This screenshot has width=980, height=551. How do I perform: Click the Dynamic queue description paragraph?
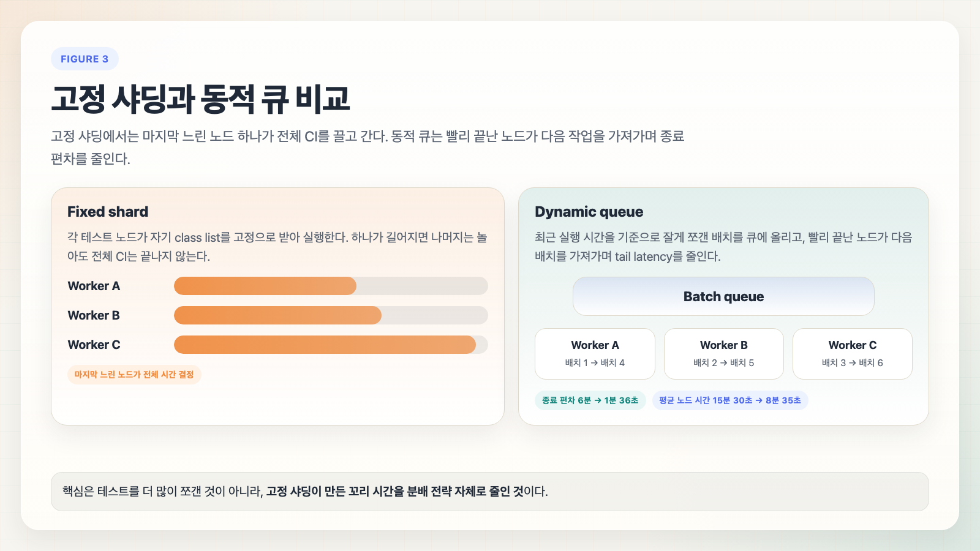(723, 247)
